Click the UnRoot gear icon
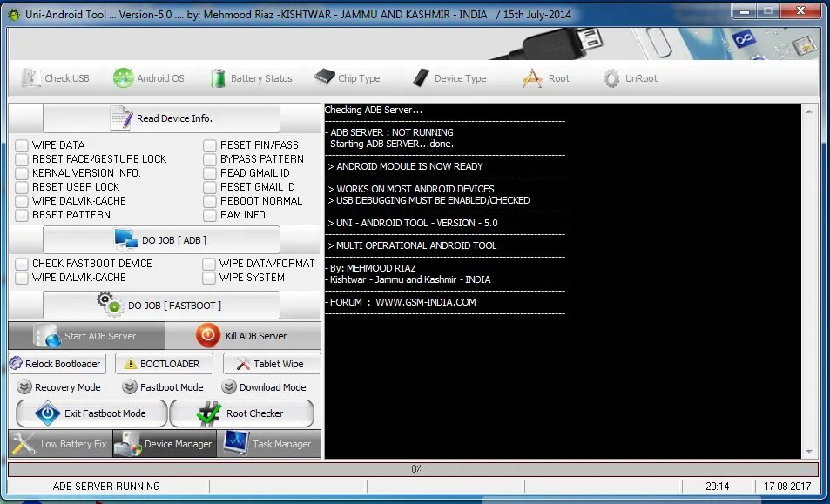Image resolution: width=830 pixels, height=504 pixels. coord(611,78)
